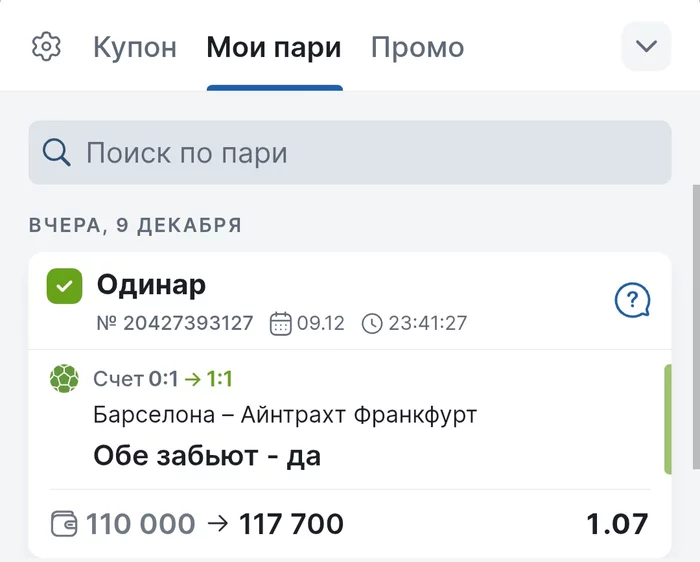Viewport: 700px width, 562px height.
Task: Click the search magnifier icon
Action: [x=57, y=153]
